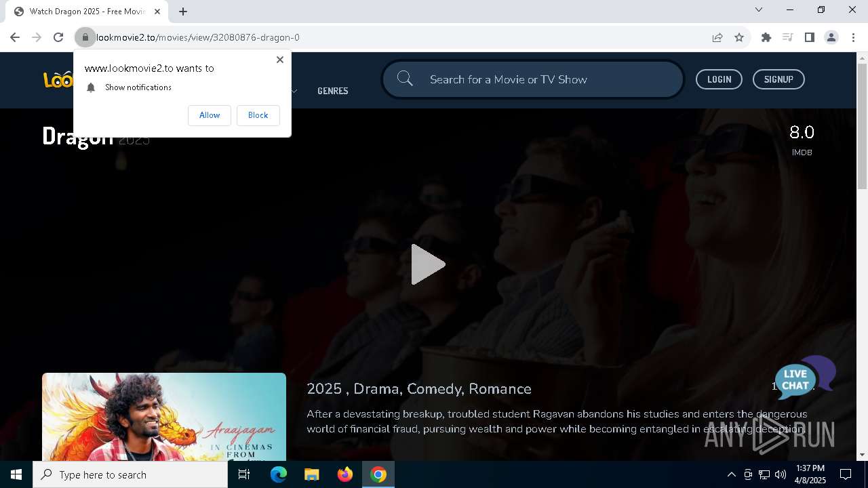Open volume control tray icon
This screenshot has height=488, width=868.
pyautogui.click(x=781, y=474)
